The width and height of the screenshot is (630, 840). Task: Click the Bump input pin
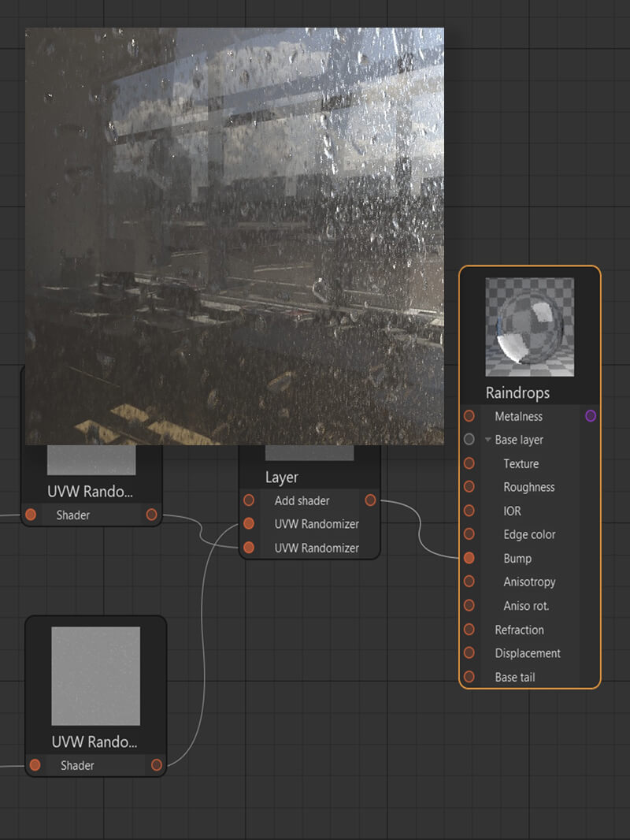click(x=469, y=558)
